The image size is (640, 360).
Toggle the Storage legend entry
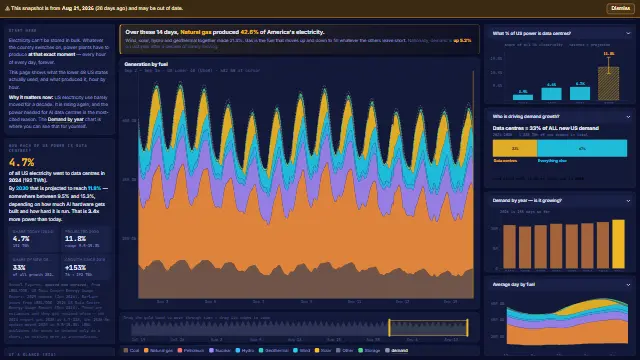tap(369, 350)
